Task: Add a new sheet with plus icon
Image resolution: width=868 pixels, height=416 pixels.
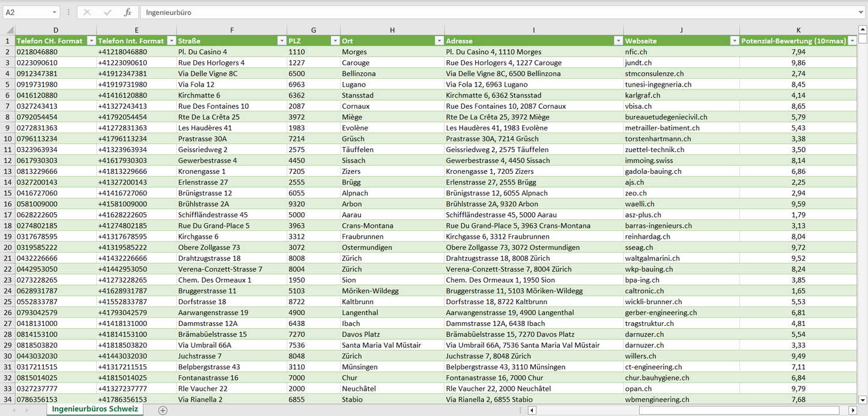Action: [x=163, y=410]
